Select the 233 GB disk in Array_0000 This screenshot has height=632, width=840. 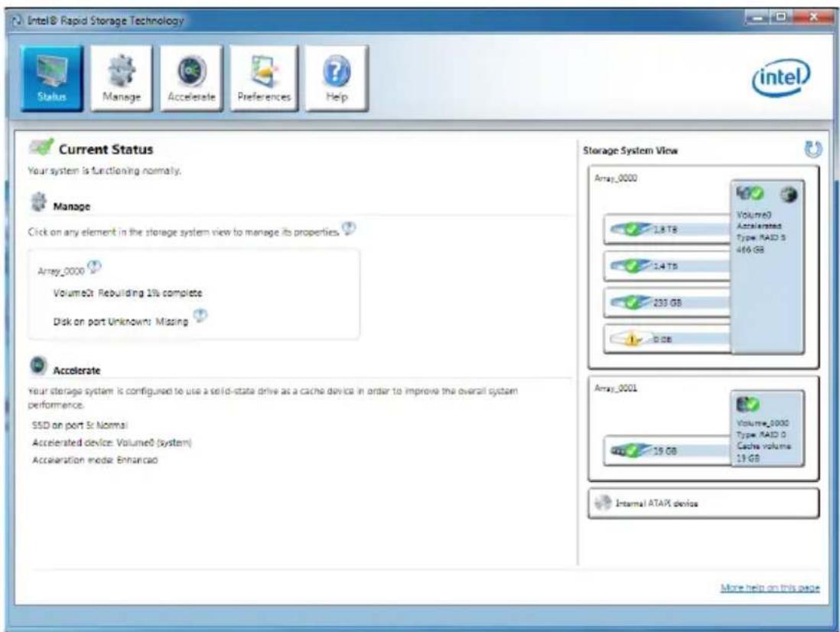pos(668,303)
